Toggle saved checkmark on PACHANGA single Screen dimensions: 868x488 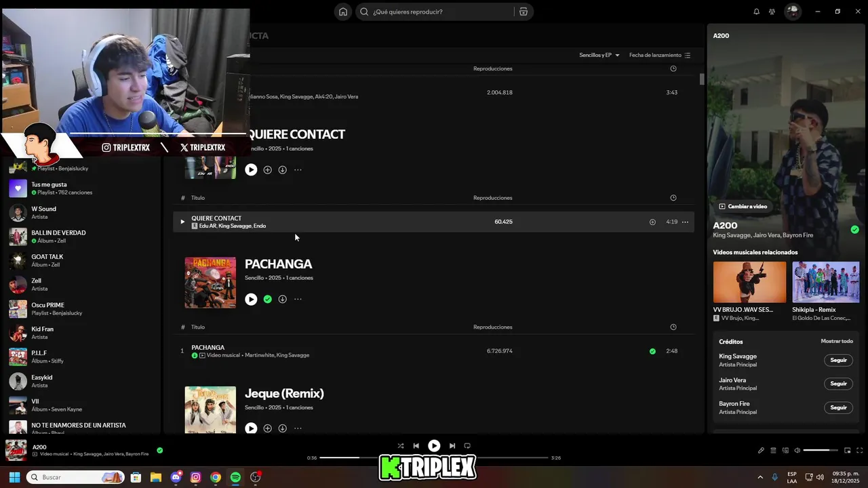[x=267, y=300]
